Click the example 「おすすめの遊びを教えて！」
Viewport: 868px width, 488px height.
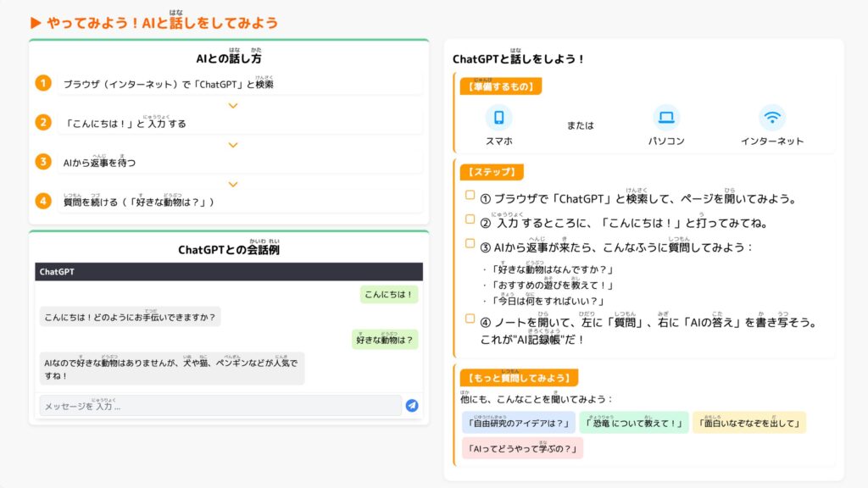tap(553, 285)
